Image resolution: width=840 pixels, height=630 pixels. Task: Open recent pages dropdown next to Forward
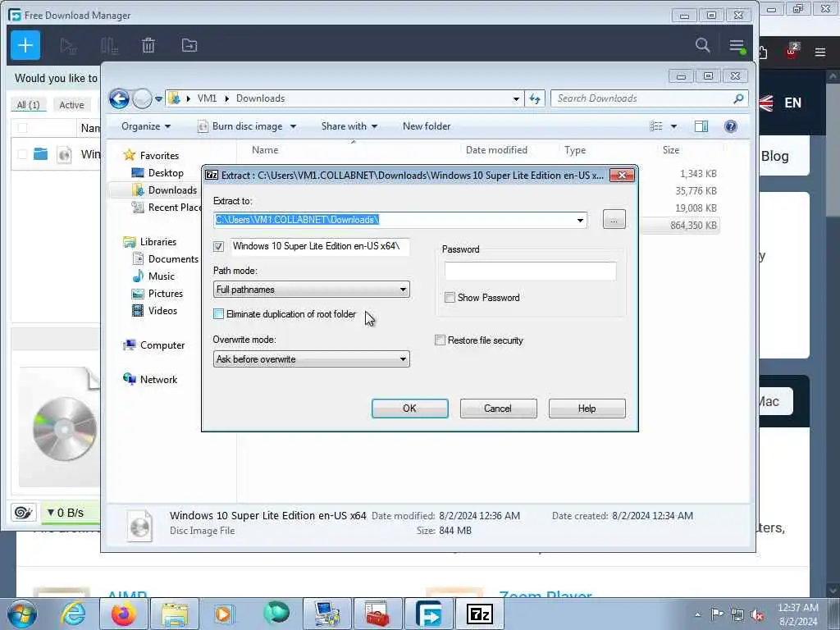coord(158,98)
